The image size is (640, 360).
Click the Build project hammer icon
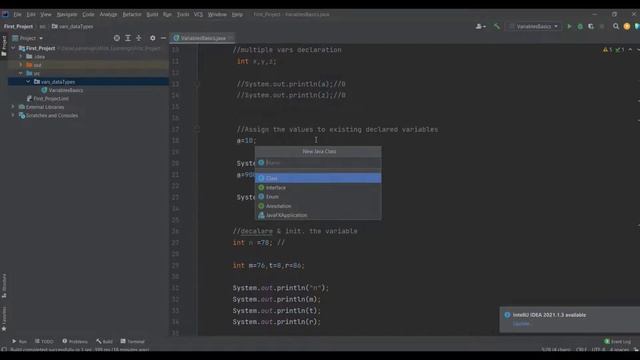[497, 27]
